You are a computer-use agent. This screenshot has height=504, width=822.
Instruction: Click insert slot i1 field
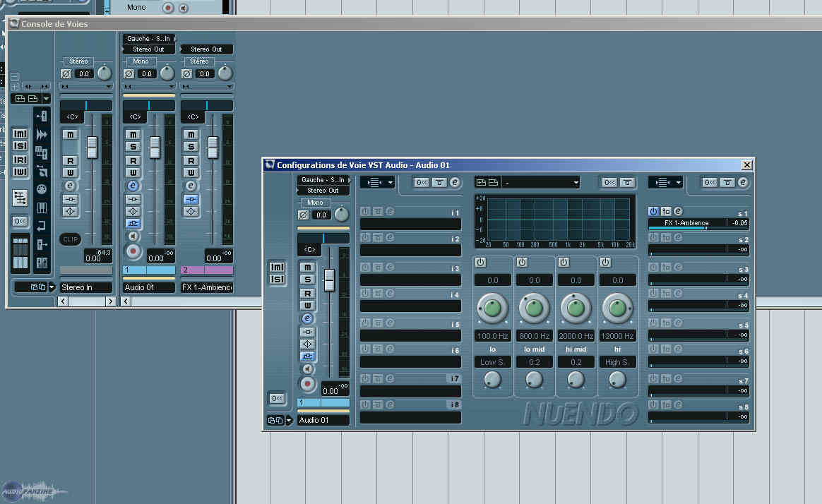410,224
